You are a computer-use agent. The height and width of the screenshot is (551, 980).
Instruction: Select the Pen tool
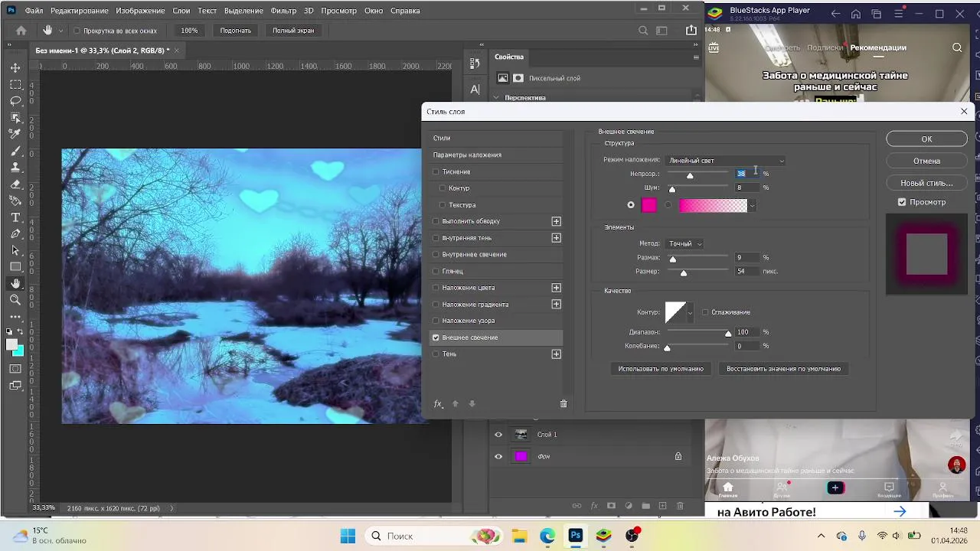coord(15,233)
